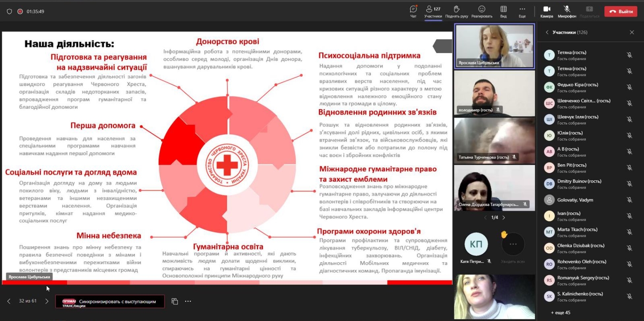
Task: Select participant Olenka Dziubak (гость)
Action: point(588,248)
